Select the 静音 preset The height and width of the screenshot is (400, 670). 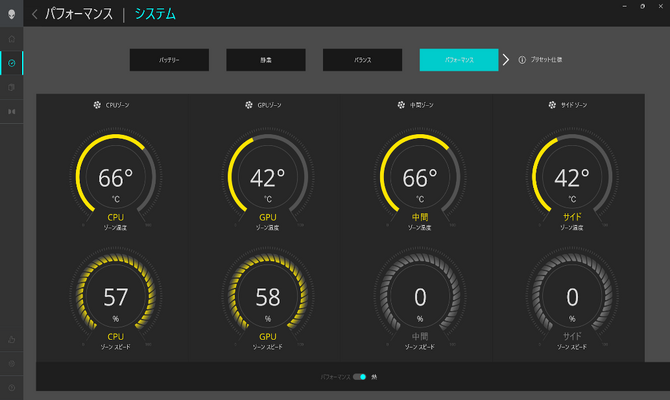(265, 60)
